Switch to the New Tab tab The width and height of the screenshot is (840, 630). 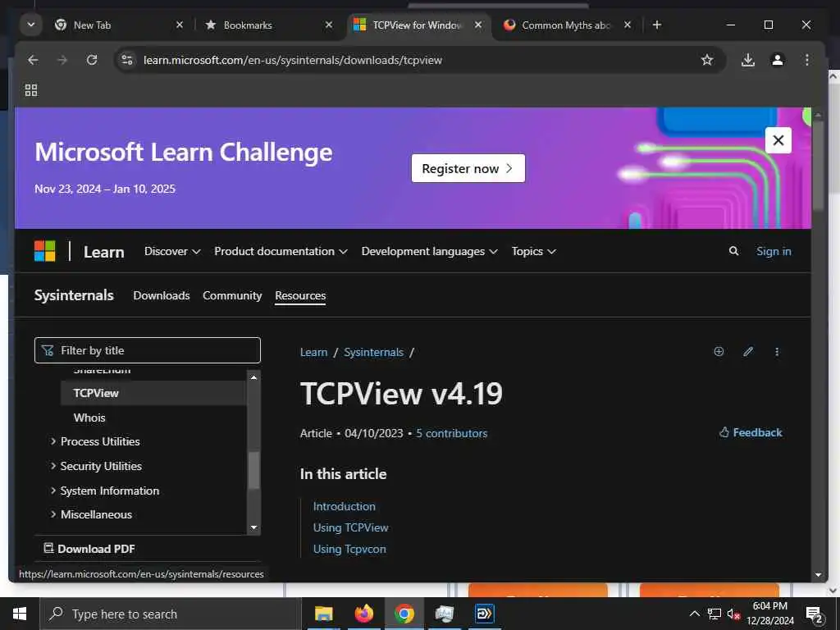point(118,25)
